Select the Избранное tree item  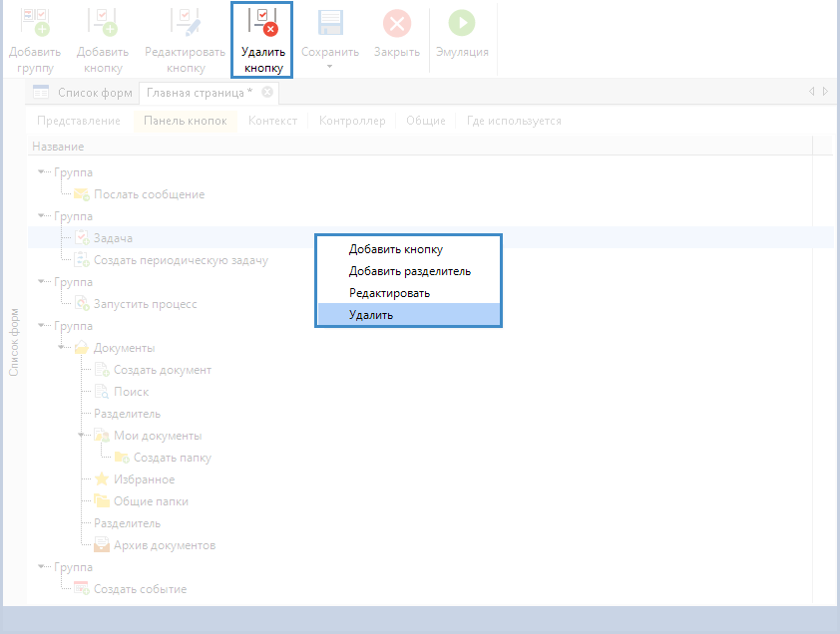(144, 479)
